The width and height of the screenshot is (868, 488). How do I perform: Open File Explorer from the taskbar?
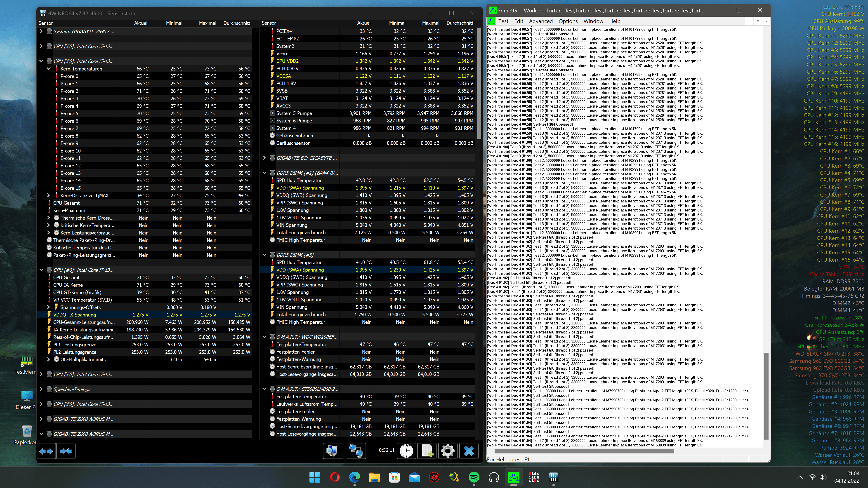pos(374,477)
